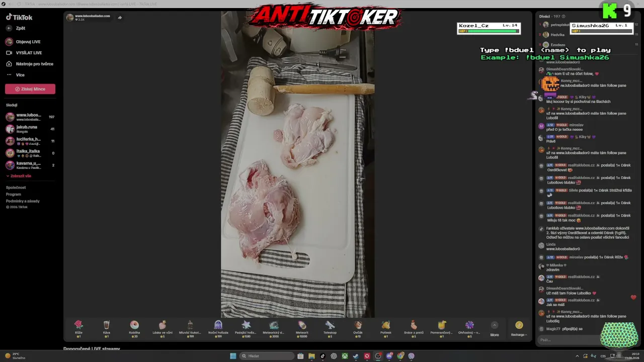Go back with the Zpět arrow

point(9,28)
